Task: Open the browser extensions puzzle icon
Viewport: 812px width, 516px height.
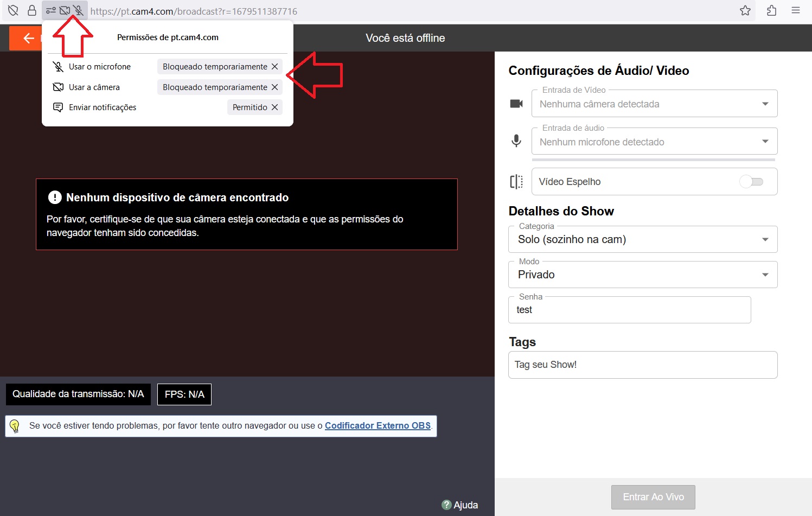Action: (x=771, y=10)
